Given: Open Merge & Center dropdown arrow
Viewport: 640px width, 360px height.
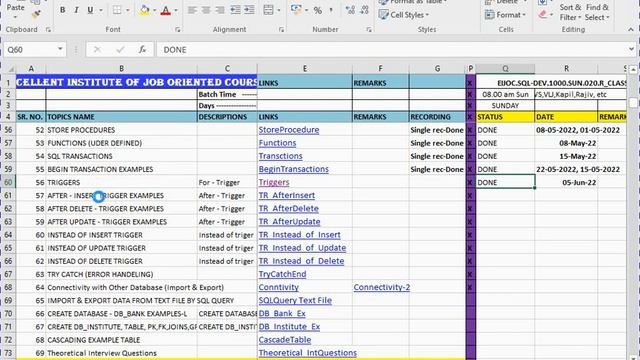Looking at the screenshot, I should click(x=279, y=10).
